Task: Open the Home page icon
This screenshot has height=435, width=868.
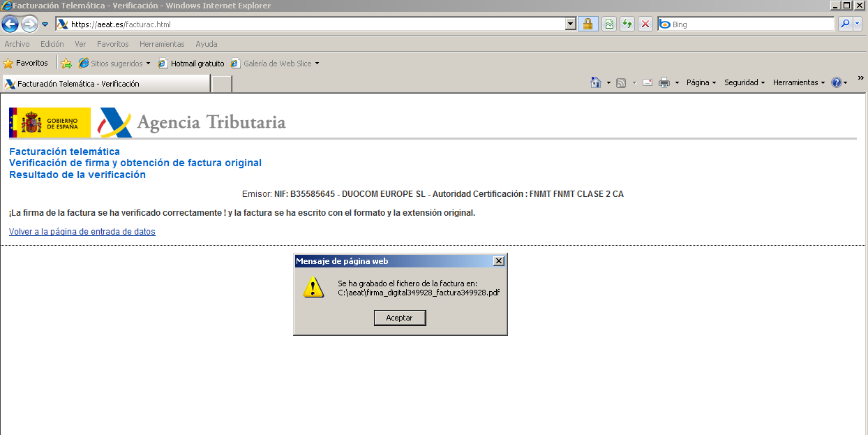Action: click(x=596, y=82)
